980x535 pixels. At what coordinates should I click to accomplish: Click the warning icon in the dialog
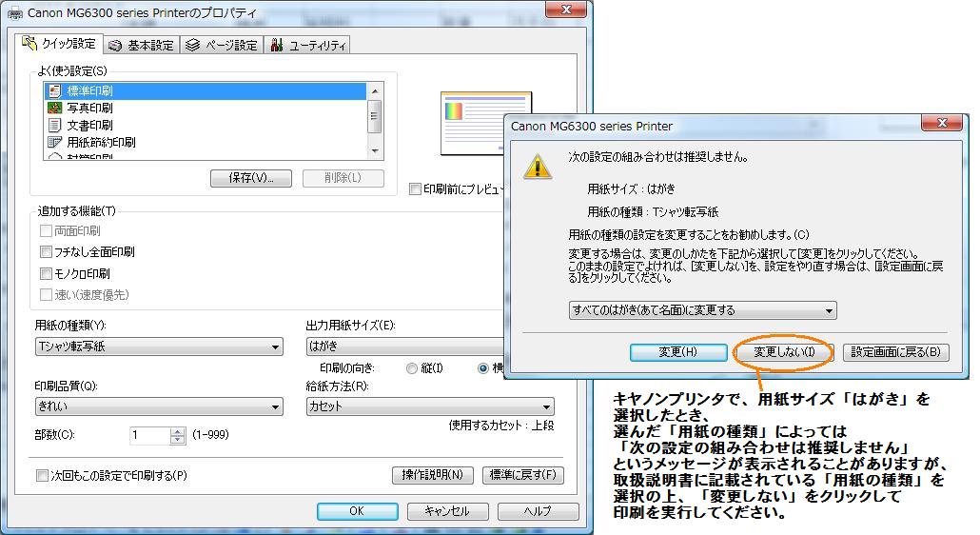tap(538, 167)
